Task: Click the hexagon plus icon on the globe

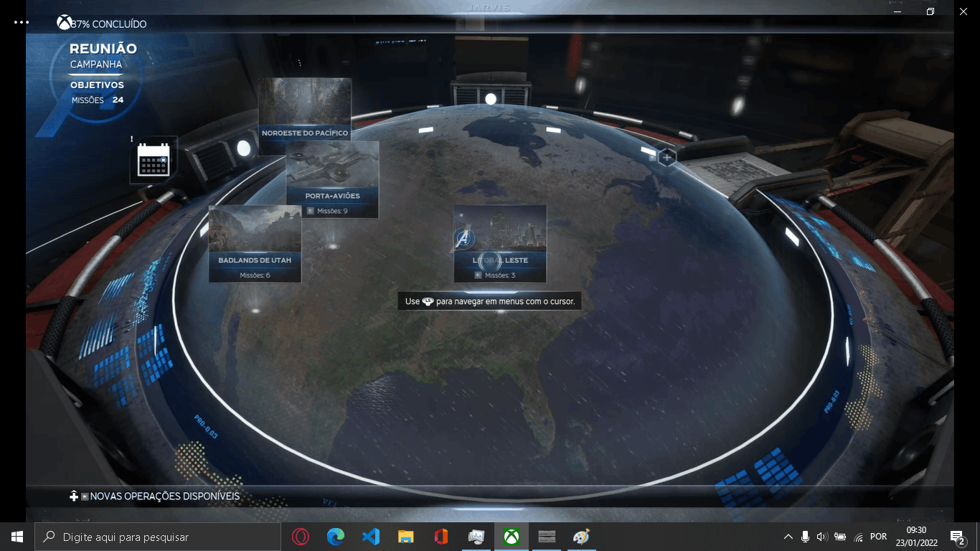Action: pyautogui.click(x=667, y=157)
